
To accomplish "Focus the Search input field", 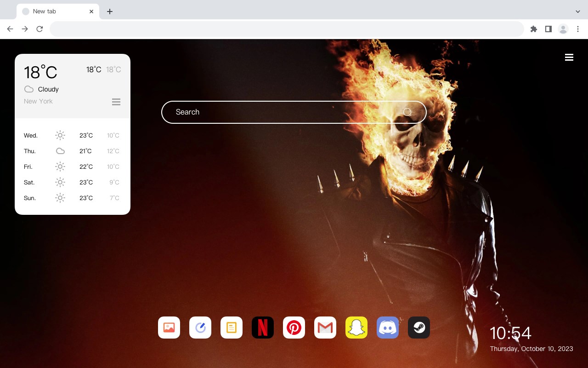I will pyautogui.click(x=294, y=112).
